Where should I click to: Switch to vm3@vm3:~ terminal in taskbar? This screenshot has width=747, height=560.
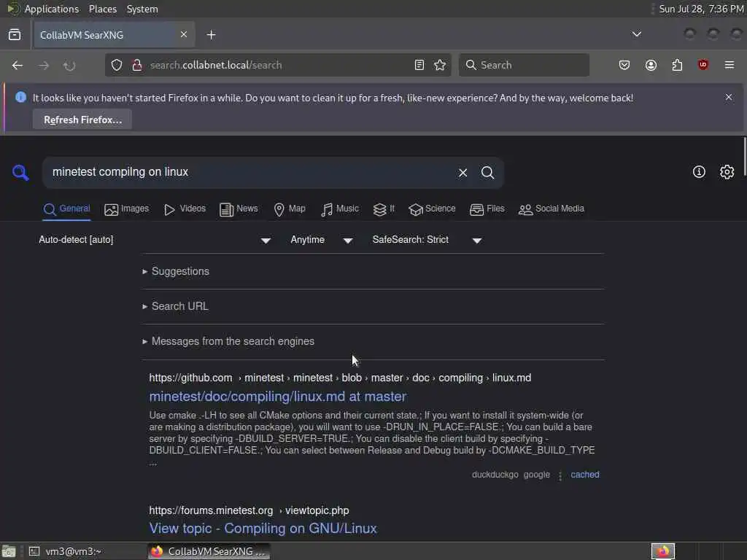pos(86,551)
